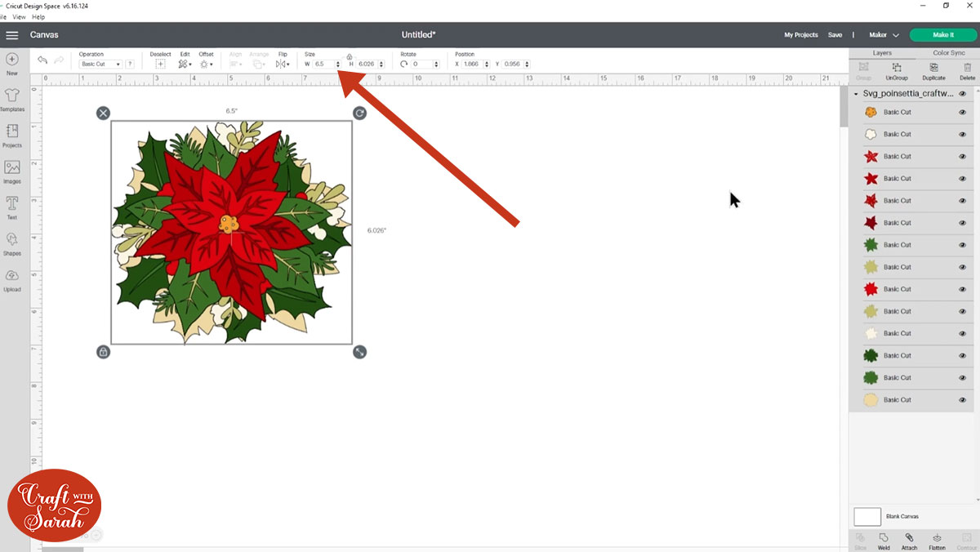
Task: Click the height H size field
Action: pos(367,64)
